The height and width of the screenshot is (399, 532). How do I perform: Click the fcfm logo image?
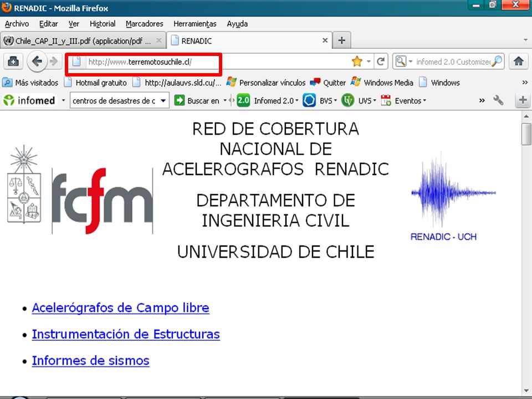tap(102, 201)
